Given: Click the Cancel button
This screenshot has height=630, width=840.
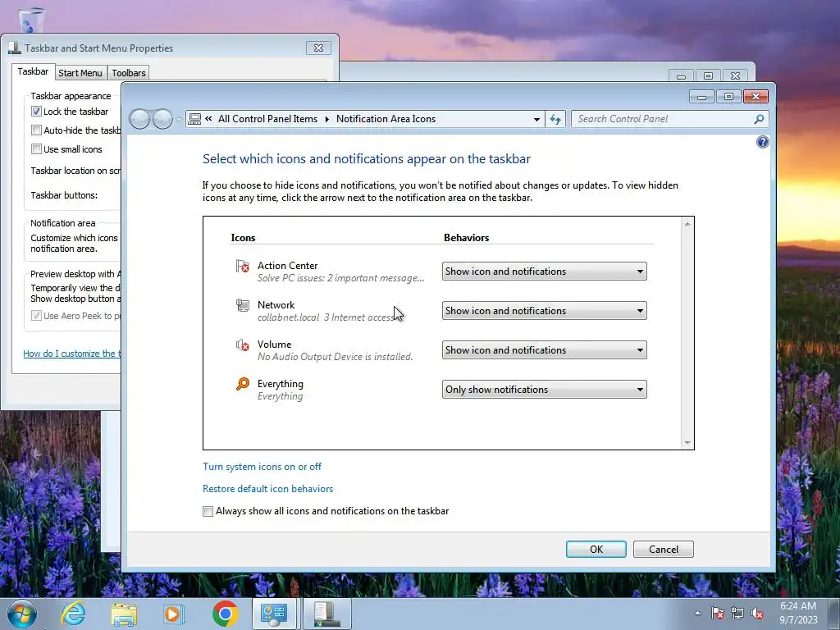Looking at the screenshot, I should coord(663,549).
